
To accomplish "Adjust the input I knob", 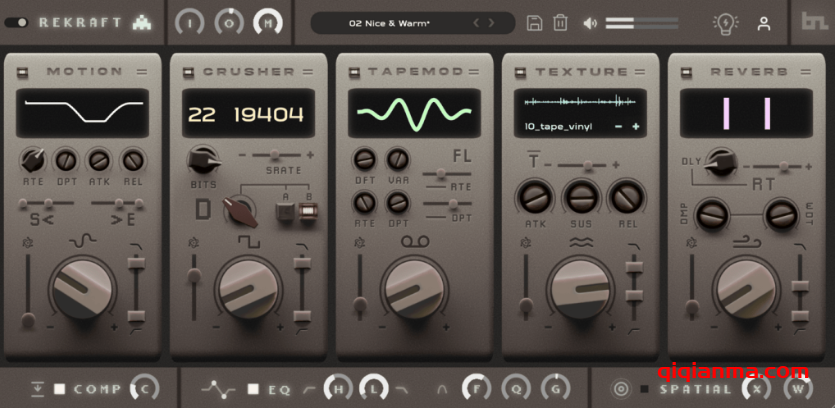I will [190, 23].
